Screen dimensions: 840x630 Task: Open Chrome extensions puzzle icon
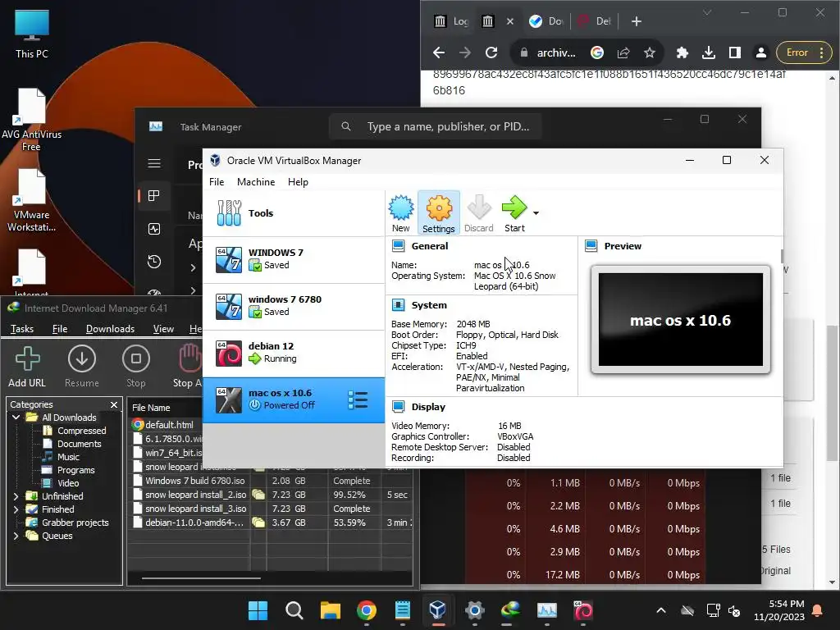pyautogui.click(x=682, y=52)
